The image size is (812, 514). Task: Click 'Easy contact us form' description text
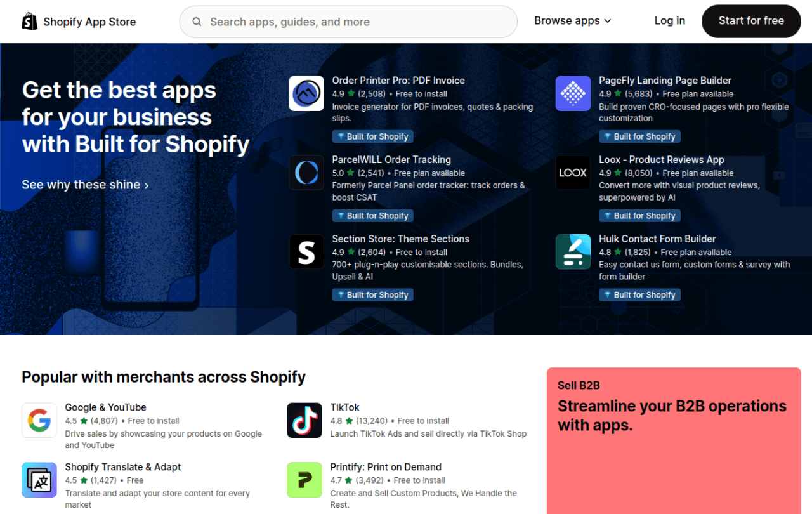(694, 270)
